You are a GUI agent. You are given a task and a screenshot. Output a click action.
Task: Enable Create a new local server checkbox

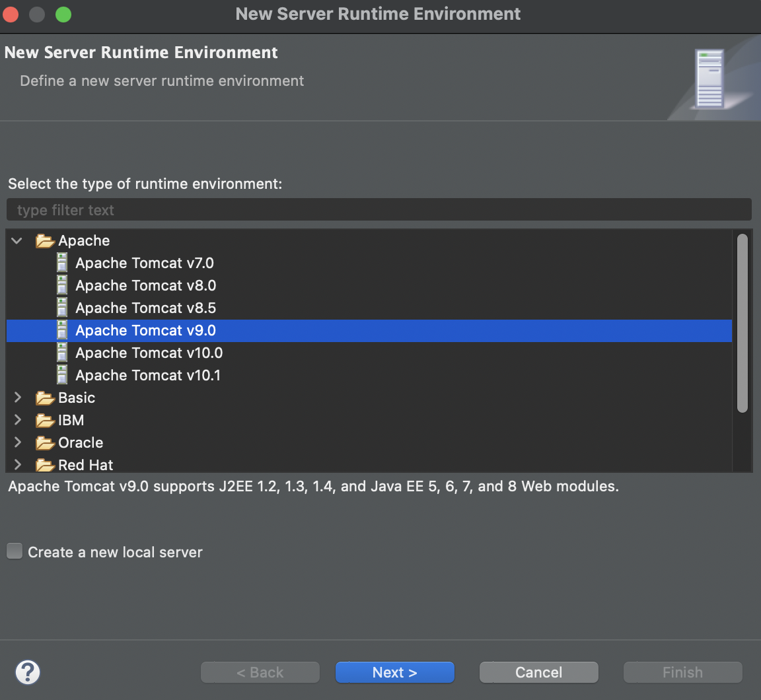point(15,551)
